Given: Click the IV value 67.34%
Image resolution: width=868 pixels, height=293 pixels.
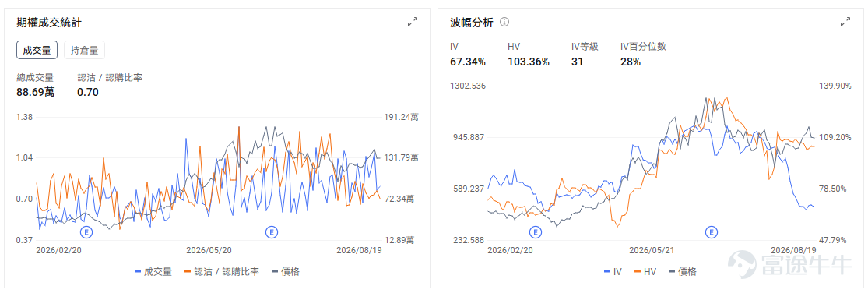Looking at the screenshot, I should pyautogui.click(x=468, y=62).
